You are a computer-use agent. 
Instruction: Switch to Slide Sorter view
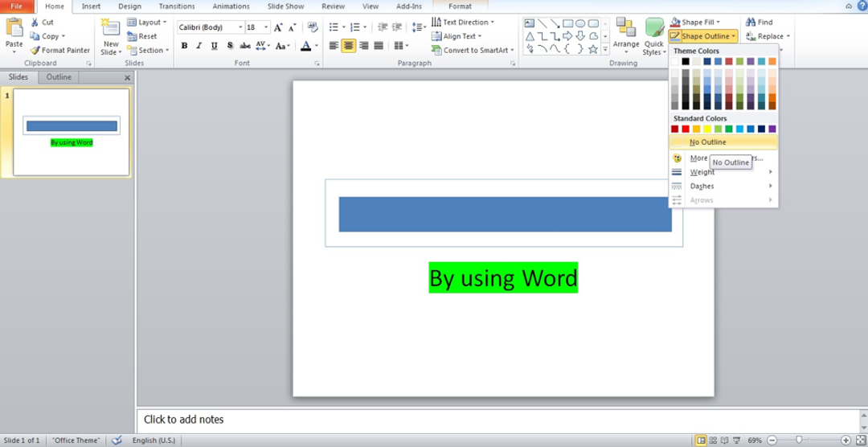[x=713, y=441]
